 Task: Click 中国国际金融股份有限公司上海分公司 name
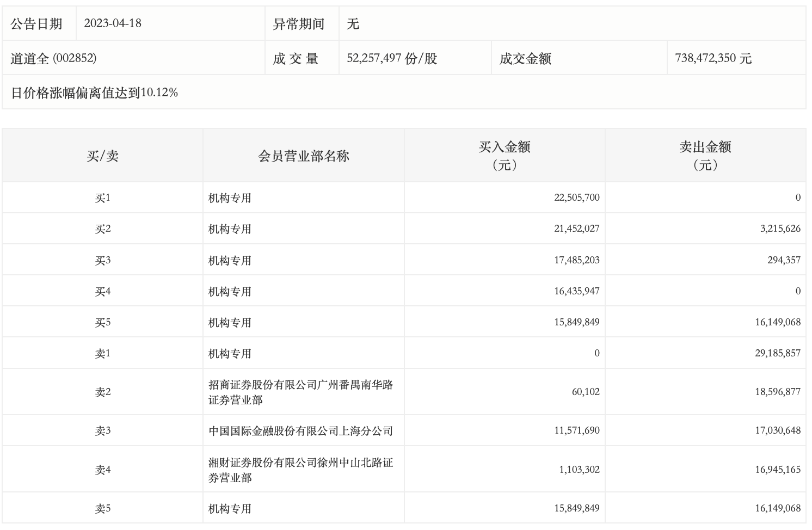300,431
